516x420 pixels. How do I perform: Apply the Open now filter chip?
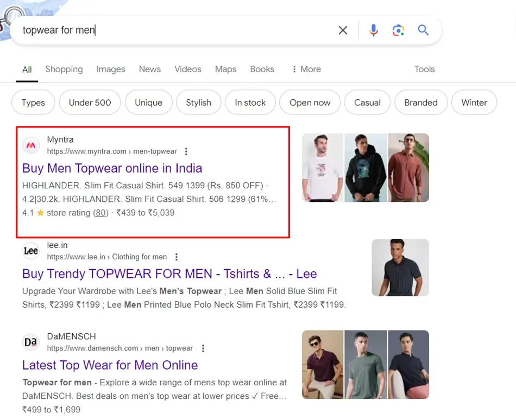[x=310, y=103]
